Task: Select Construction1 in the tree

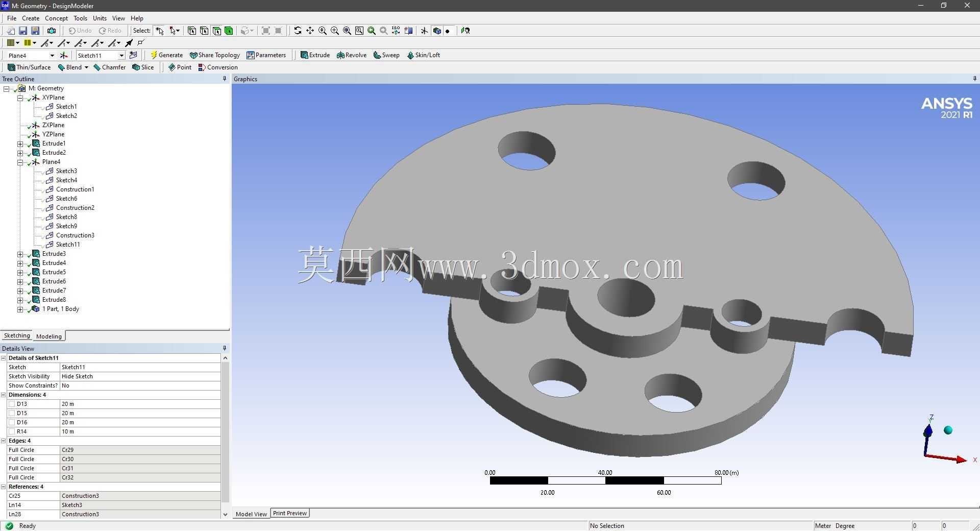Action: [75, 189]
